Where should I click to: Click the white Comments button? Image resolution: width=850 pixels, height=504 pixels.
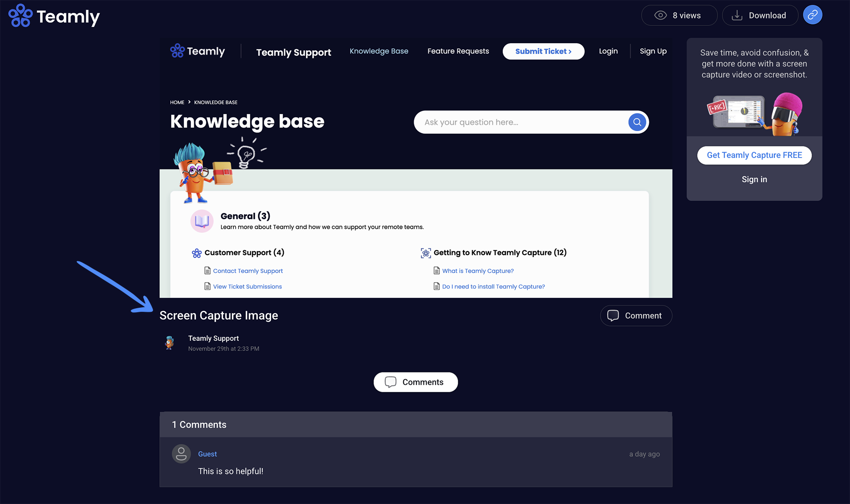pyautogui.click(x=415, y=382)
